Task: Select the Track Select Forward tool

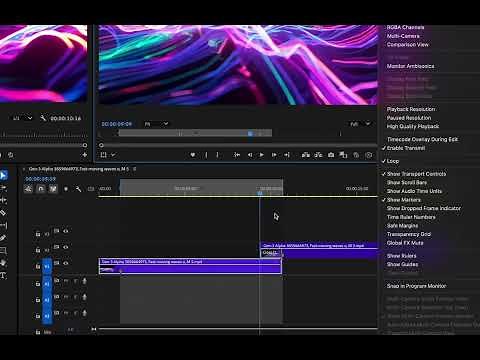Action: [x=3, y=188]
